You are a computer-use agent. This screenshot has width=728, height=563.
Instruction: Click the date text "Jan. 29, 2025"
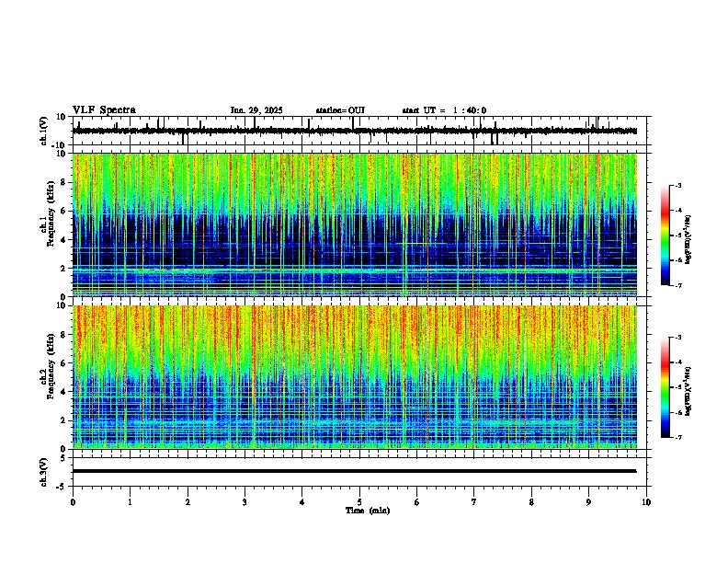click(x=256, y=110)
